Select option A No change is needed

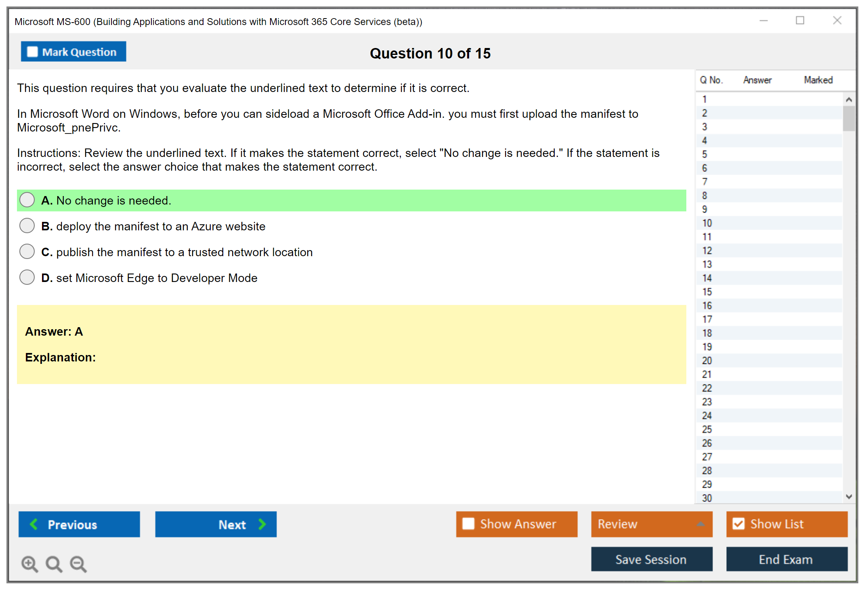[x=27, y=200]
